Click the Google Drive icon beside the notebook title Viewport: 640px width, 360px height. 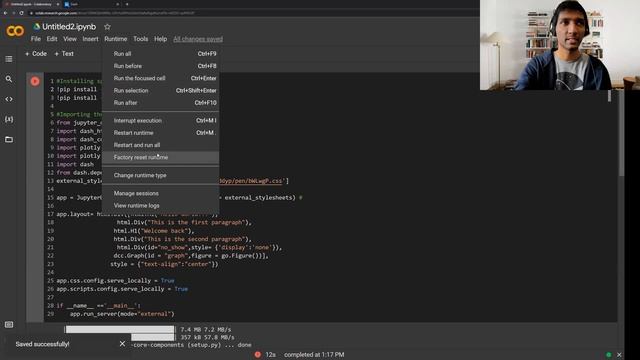(x=37, y=27)
